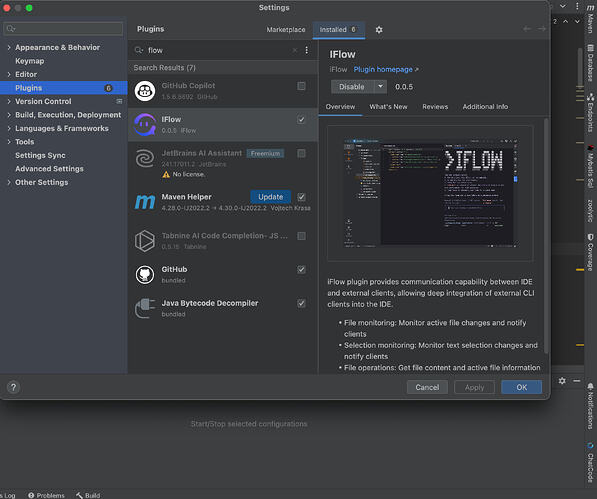Uncheck the Java Bytecode Decompiler plugin
The width and height of the screenshot is (597, 499).
(301, 303)
